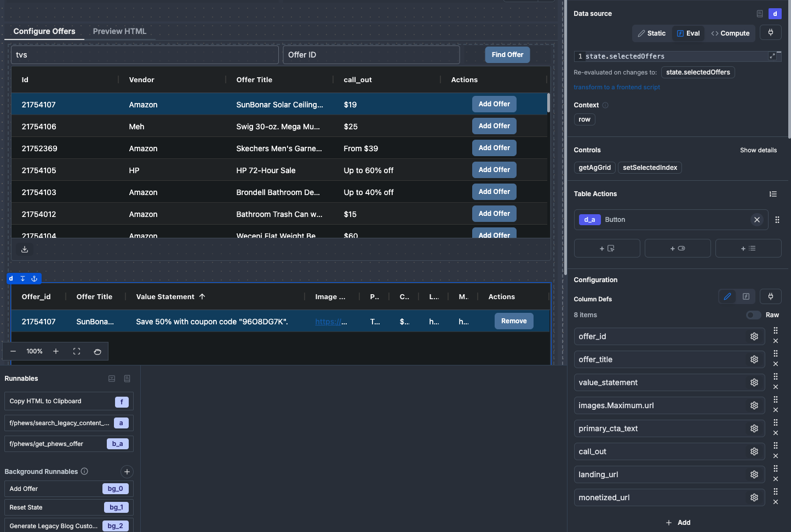This screenshot has height=532, width=791.
Task: Click the images.Maximum.url column def field
Action: tap(669, 405)
